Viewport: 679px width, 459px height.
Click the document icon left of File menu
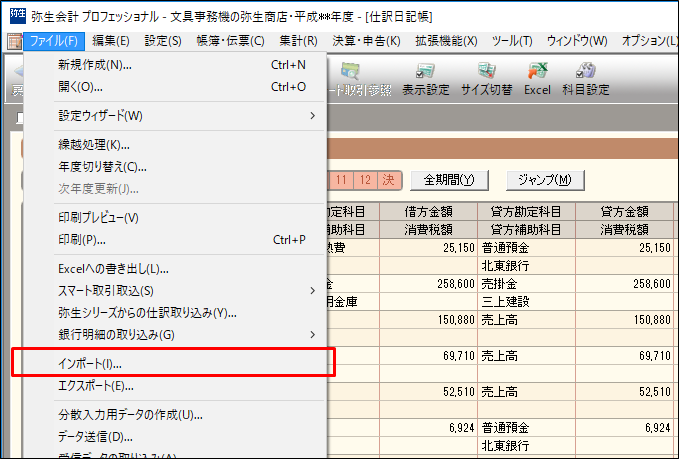15,41
